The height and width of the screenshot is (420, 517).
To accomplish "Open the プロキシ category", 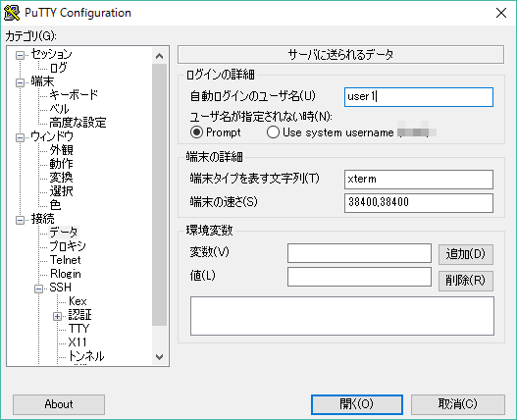I will [x=68, y=246].
